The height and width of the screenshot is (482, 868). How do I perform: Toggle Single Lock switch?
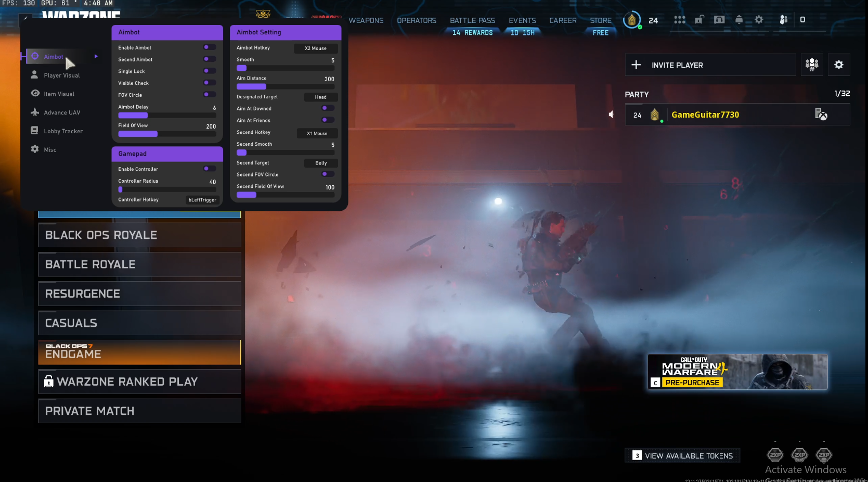point(209,71)
